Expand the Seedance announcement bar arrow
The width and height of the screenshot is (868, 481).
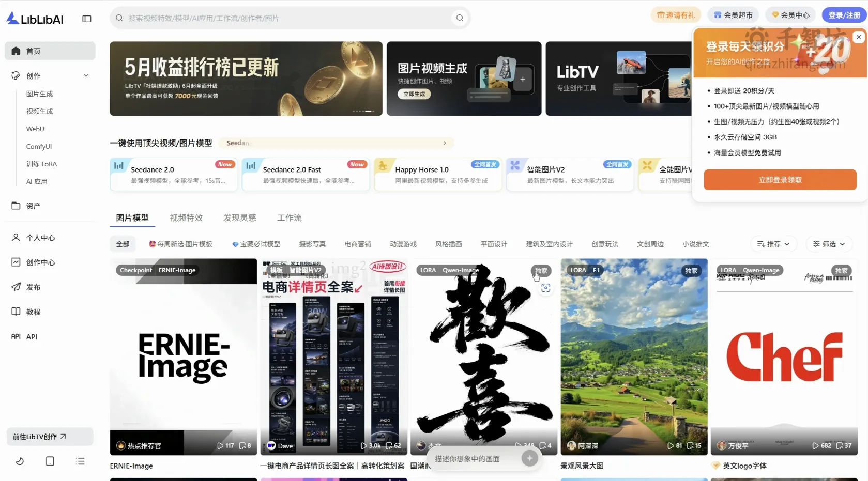(445, 143)
